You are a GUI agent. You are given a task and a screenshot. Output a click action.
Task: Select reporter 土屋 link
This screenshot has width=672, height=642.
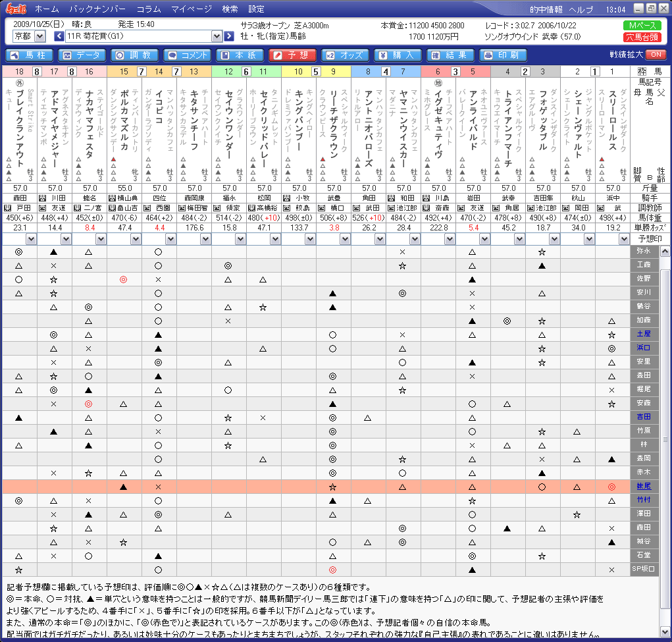[644, 334]
